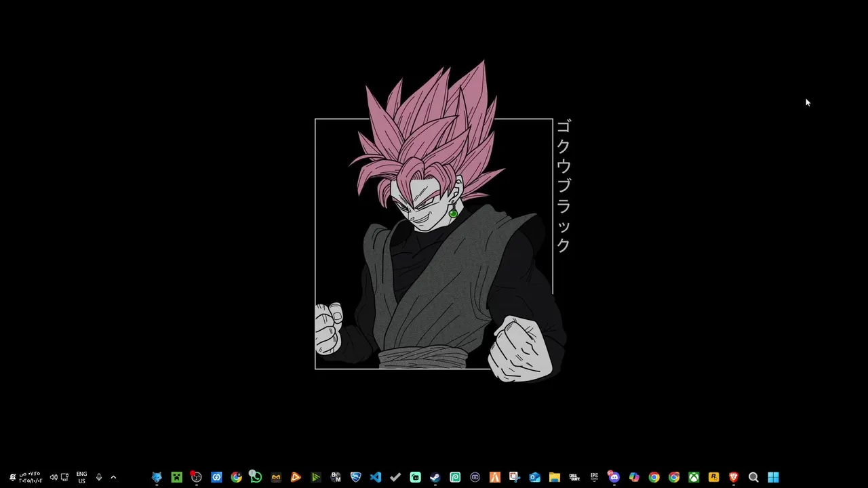Open the BM logo app icon

pos(336,477)
